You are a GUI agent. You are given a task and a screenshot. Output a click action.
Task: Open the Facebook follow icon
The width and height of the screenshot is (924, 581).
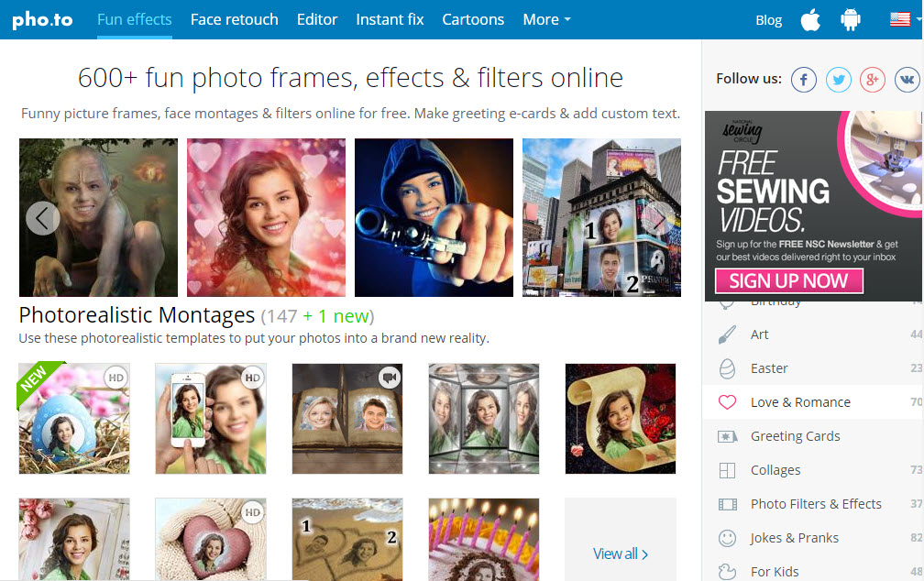804,80
